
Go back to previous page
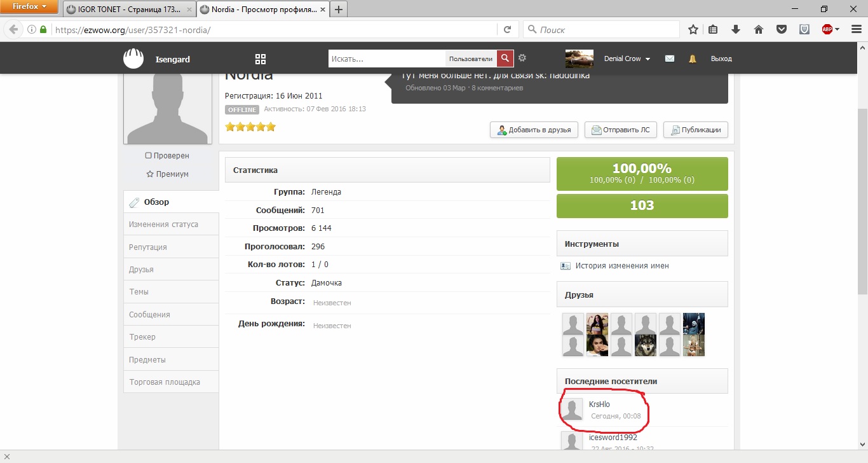pos(13,29)
